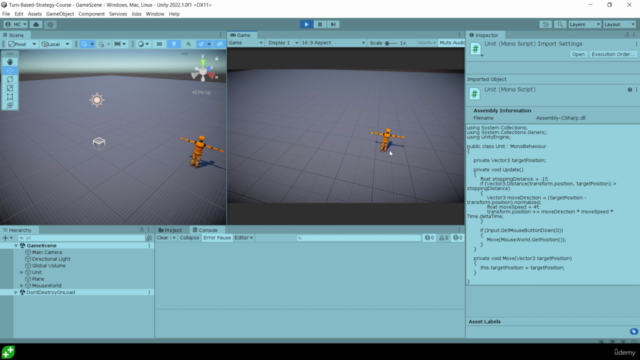
Task: Select the Hand view tool
Action: pos(10,62)
